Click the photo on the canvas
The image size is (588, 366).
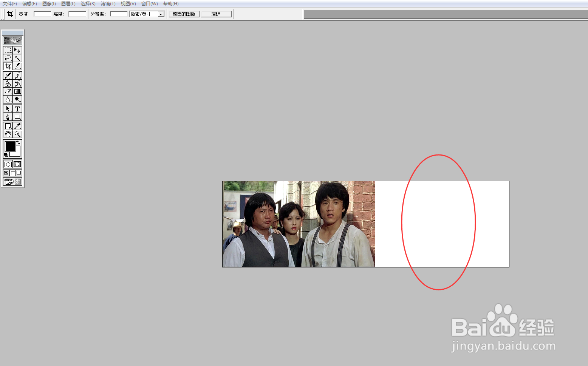point(299,224)
